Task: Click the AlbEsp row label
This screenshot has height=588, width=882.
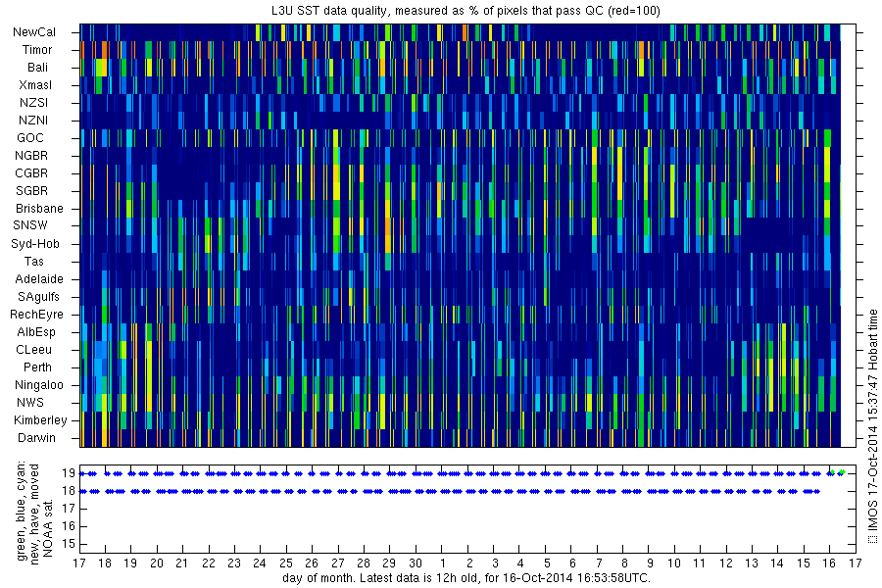Action: tap(36, 332)
